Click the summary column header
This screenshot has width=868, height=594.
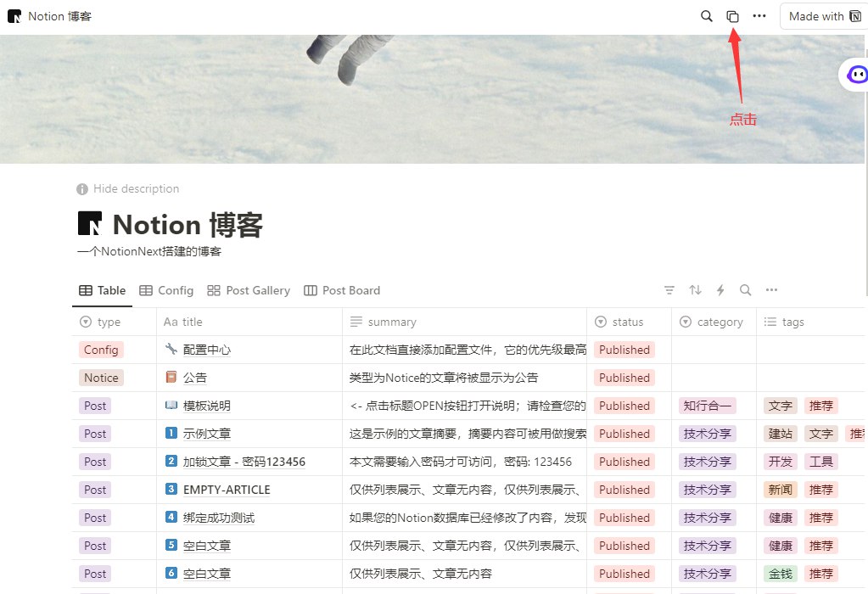(464, 322)
